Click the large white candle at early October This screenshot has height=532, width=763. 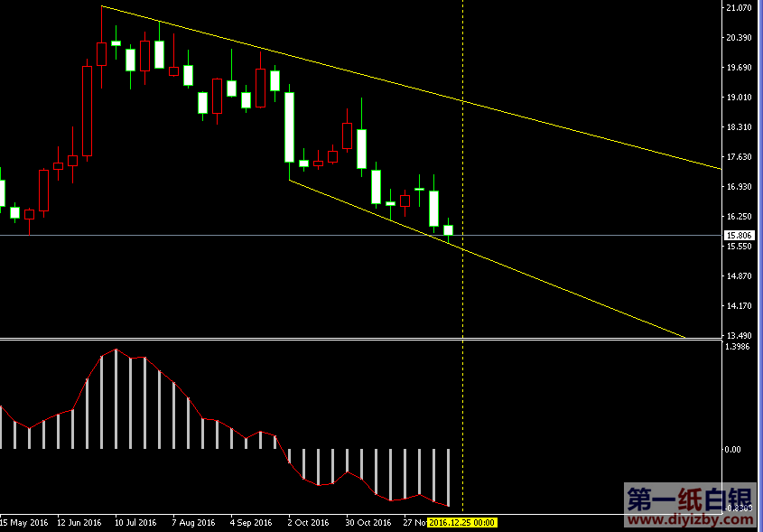point(289,126)
